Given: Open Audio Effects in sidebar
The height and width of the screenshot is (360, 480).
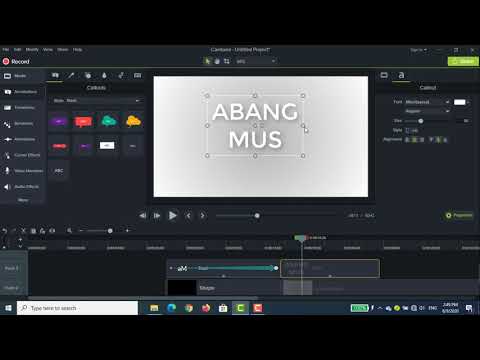Looking at the screenshot, I should tap(21, 187).
